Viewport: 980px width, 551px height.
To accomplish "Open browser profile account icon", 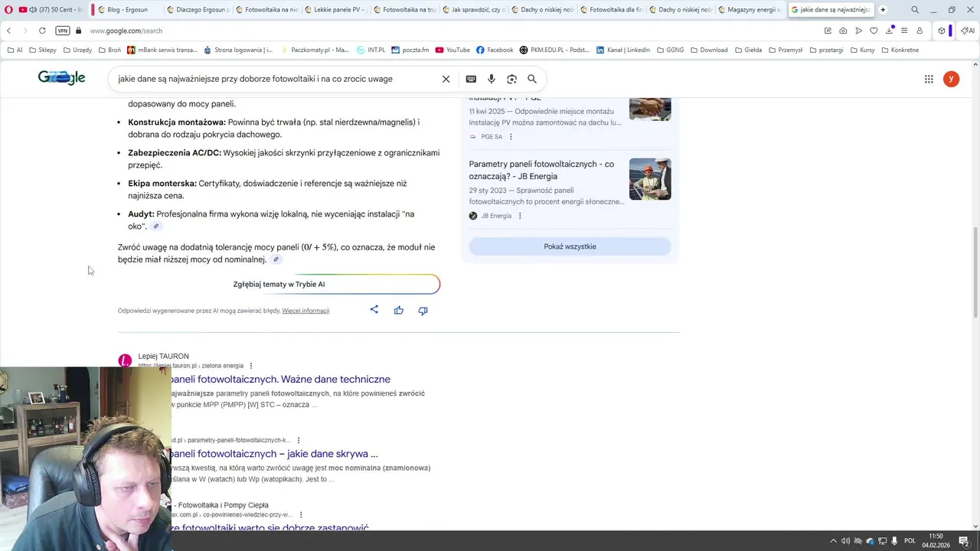I will pyautogui.click(x=920, y=31).
